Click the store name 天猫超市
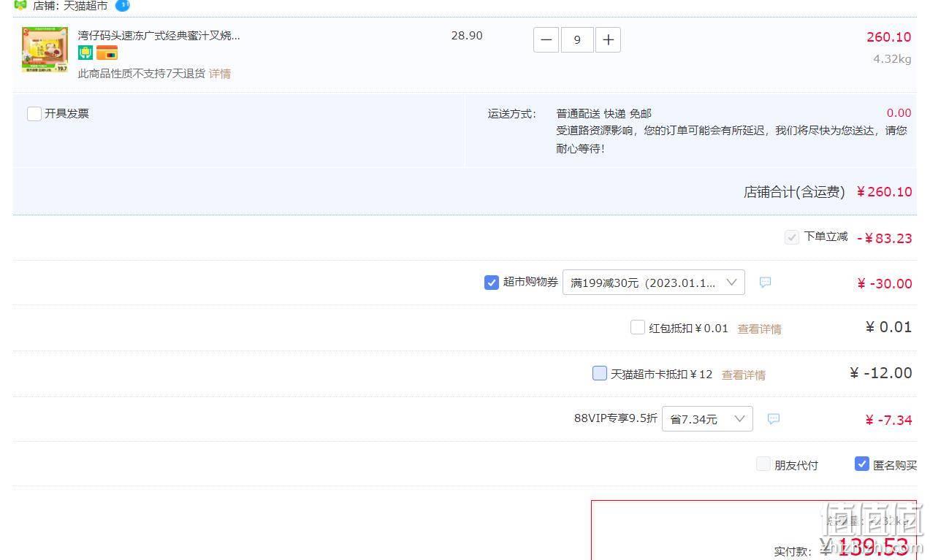The image size is (930, 560). point(85,6)
